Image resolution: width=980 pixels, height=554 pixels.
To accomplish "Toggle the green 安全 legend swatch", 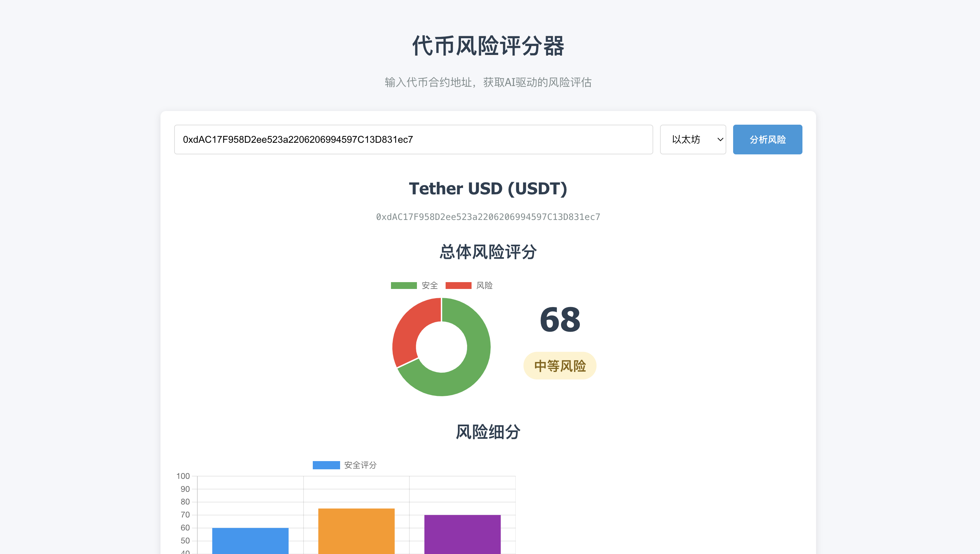I will [x=404, y=286].
